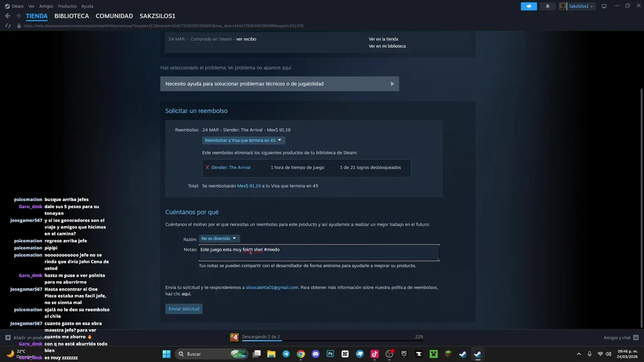
Task: Show hidden tray icons chevron
Action: pos(578,354)
